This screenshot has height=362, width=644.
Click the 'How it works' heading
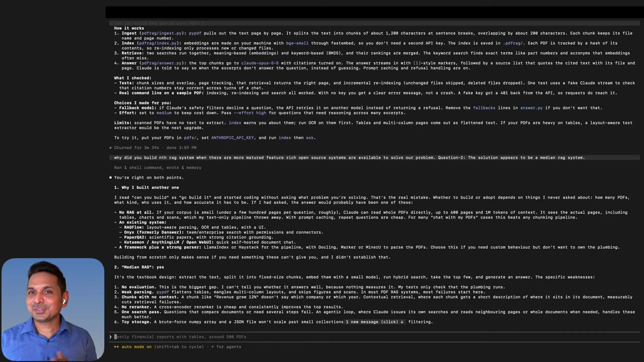coord(129,28)
